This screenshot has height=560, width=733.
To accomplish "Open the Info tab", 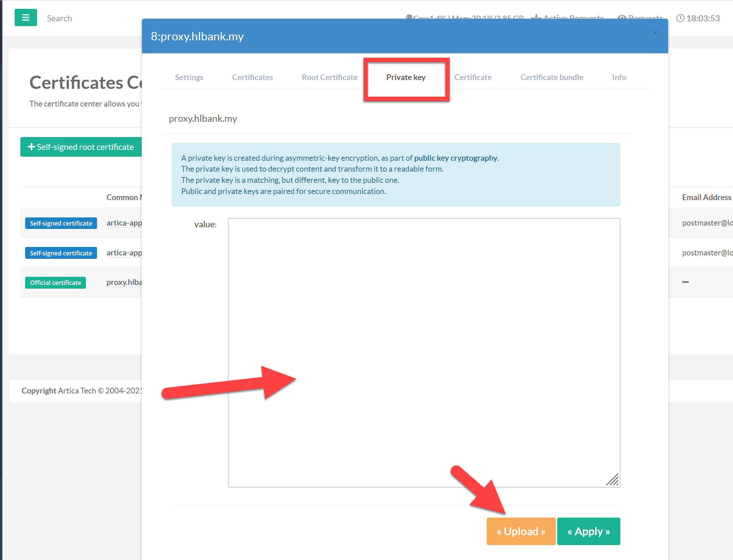I will click(x=619, y=77).
